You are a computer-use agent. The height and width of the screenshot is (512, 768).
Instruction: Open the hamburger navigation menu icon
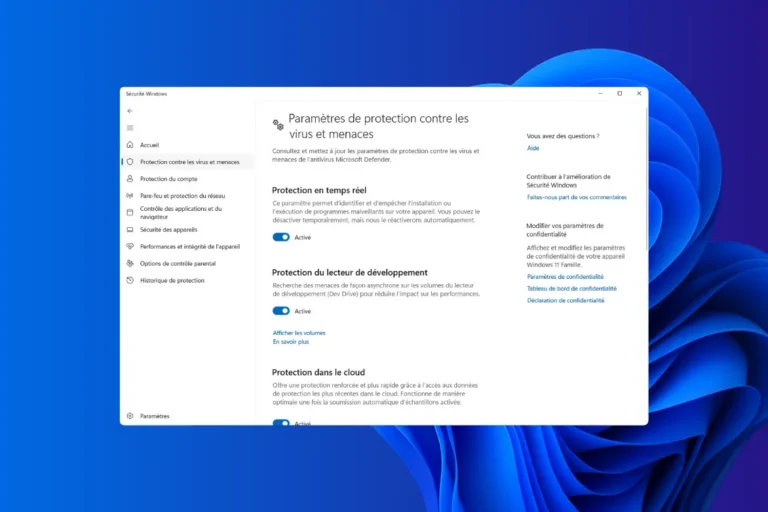130,128
